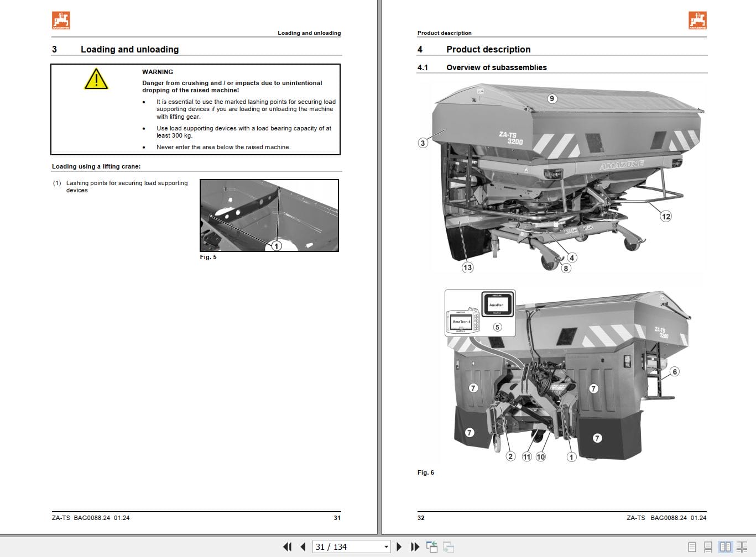Click the yellow warning triangle symbol
The width and height of the screenshot is (756, 557).
(96, 79)
